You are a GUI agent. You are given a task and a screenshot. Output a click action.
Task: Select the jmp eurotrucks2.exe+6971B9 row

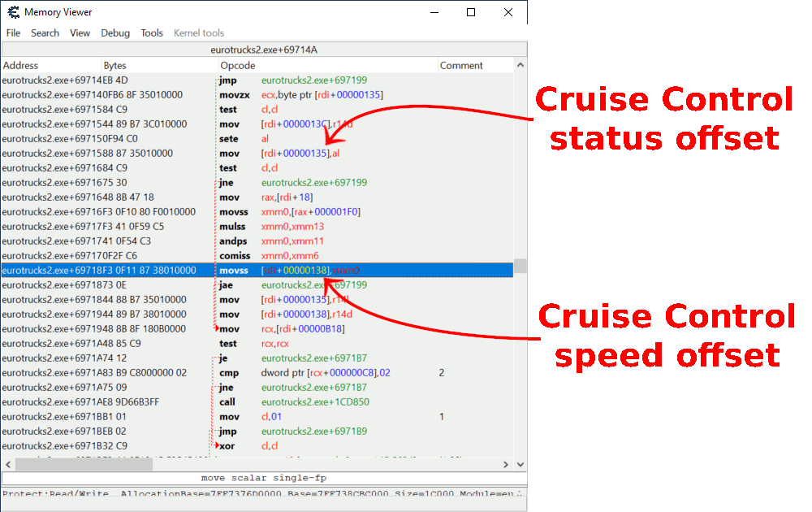coord(257,431)
